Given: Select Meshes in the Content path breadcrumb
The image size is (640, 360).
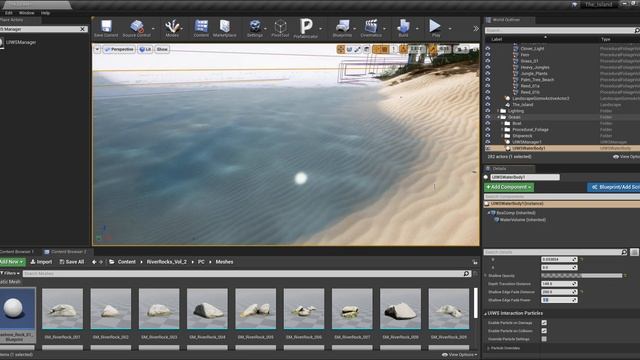Looking at the screenshot, I should point(224,262).
